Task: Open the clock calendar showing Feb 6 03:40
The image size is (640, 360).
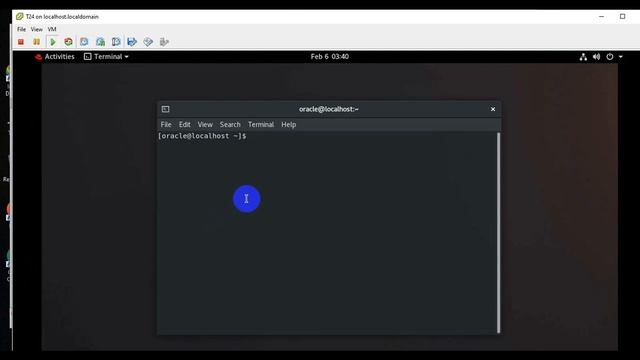Action: [x=329, y=57]
